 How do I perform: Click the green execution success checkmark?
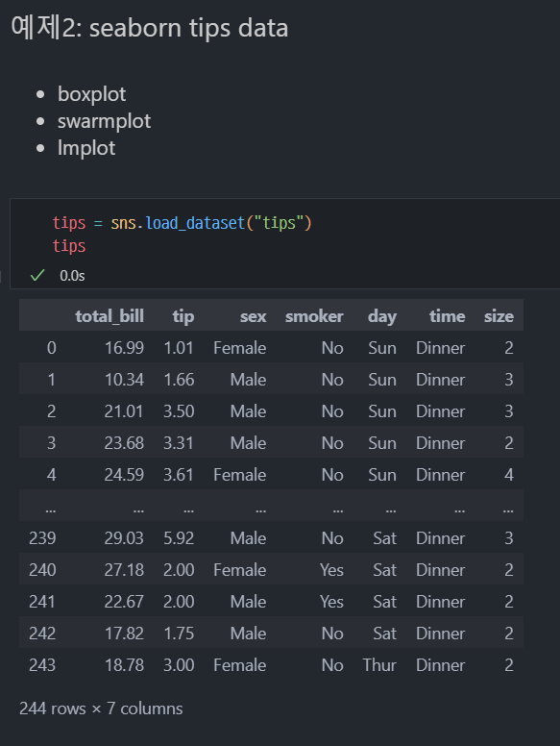(x=37, y=276)
